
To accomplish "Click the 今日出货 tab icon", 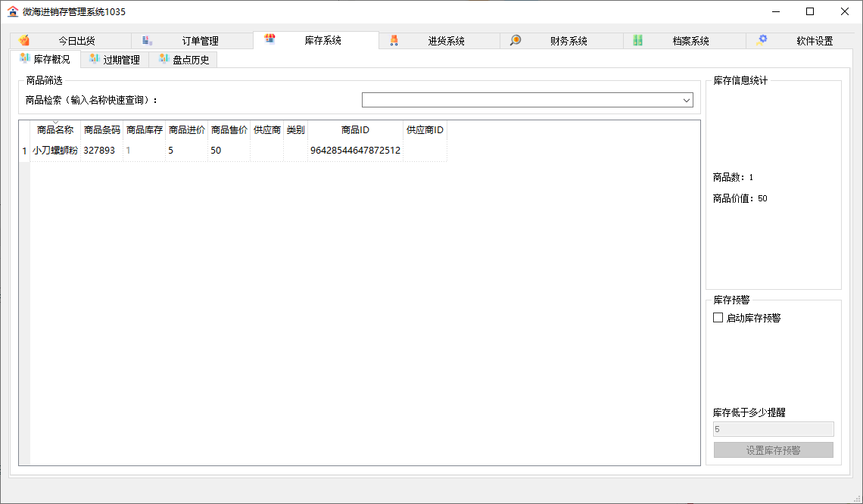I will click(24, 41).
